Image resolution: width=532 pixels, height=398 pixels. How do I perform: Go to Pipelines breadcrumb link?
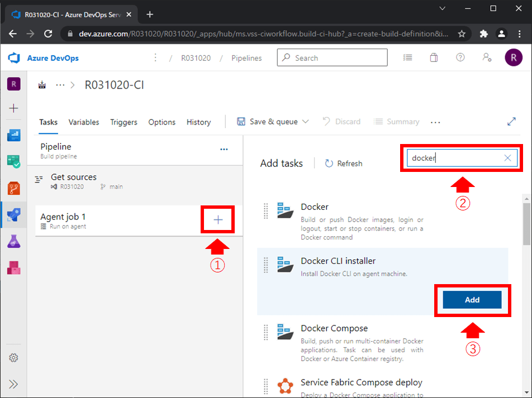click(246, 58)
